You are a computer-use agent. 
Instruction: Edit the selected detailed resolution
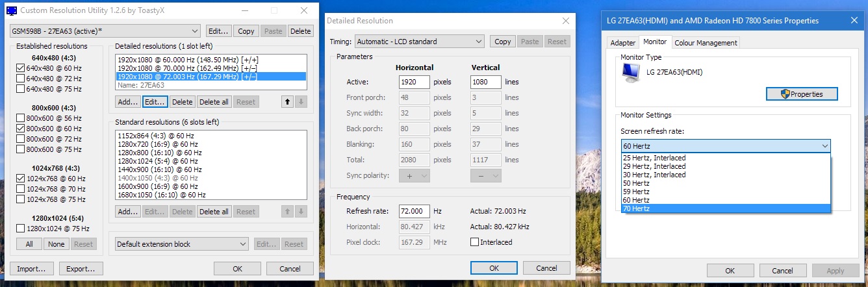coord(155,102)
